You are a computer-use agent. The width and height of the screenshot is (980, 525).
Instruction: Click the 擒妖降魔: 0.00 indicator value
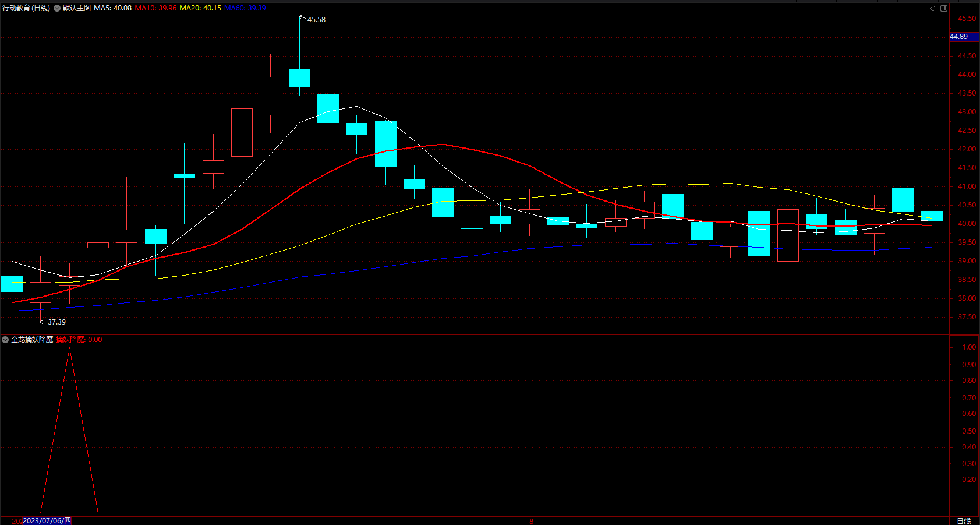pos(79,340)
